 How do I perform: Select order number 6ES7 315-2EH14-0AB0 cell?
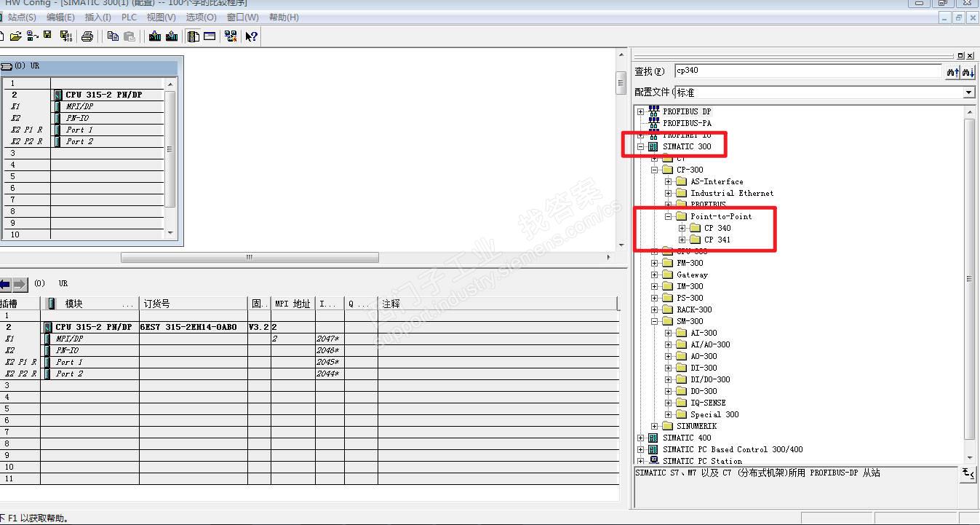pos(194,327)
